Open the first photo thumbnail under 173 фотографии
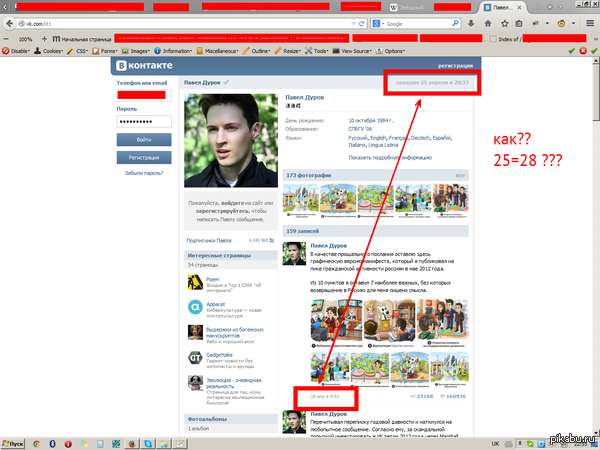 pos(300,201)
